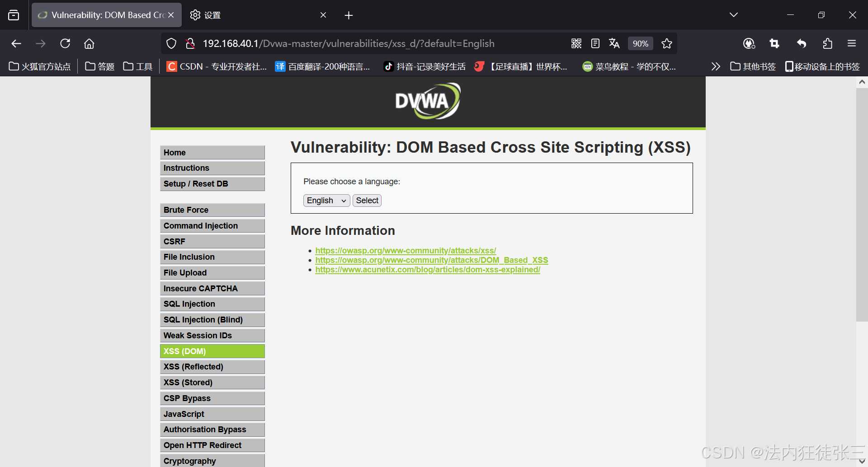
Task: Translate the current page
Action: (614, 43)
